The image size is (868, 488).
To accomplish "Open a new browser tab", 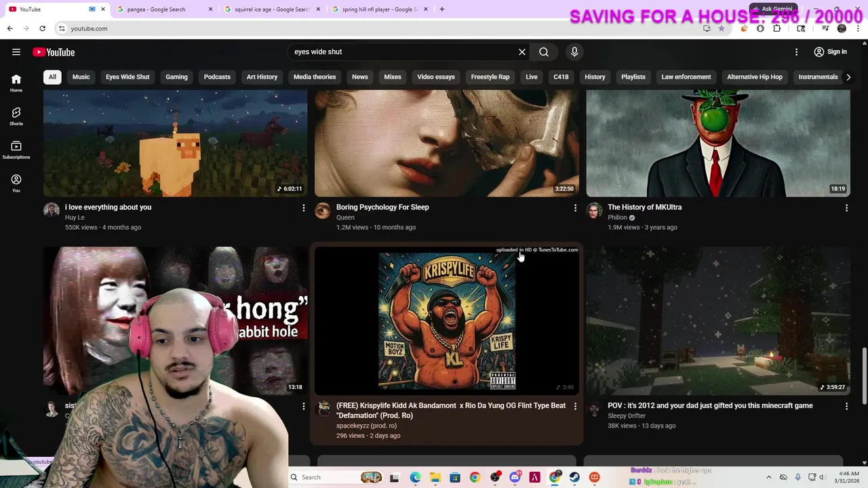I will pos(442,9).
